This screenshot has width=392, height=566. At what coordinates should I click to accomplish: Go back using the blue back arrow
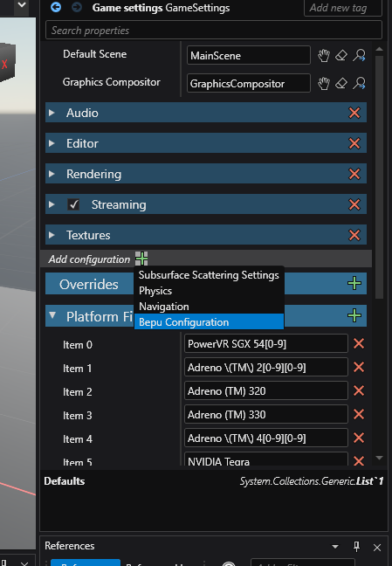56,7
